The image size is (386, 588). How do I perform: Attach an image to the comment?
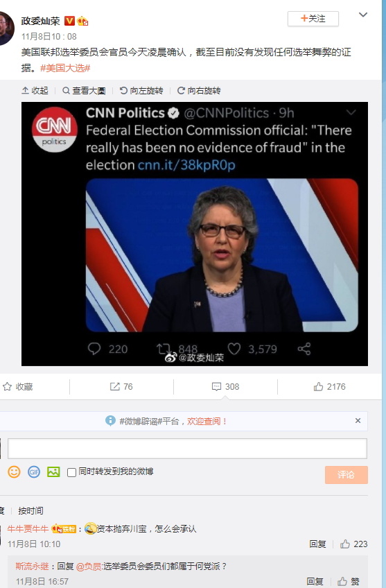coord(53,472)
